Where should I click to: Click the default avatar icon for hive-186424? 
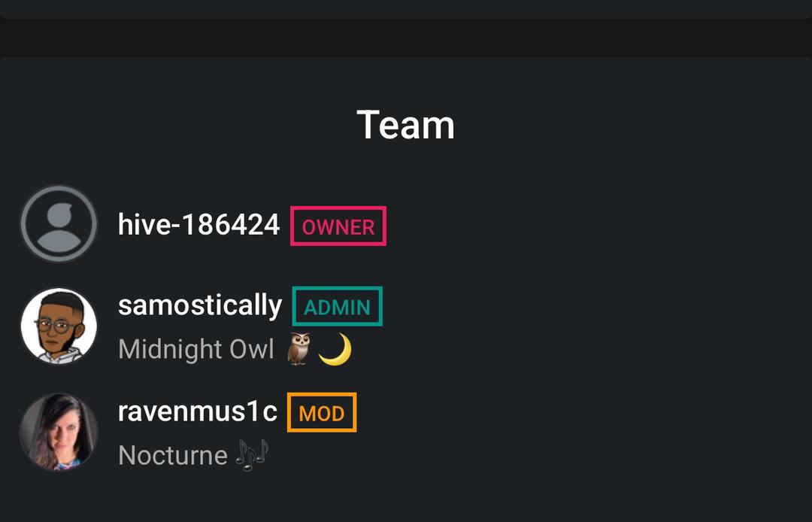[59, 223]
